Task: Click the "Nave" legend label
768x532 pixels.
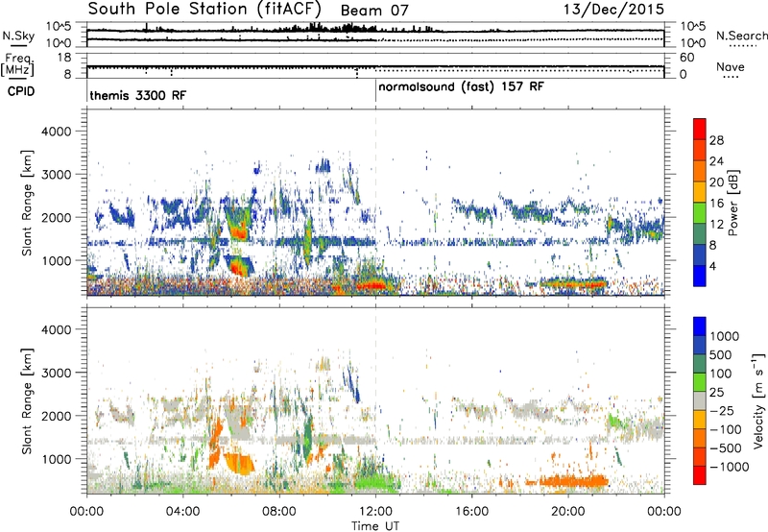Action: tap(730, 66)
